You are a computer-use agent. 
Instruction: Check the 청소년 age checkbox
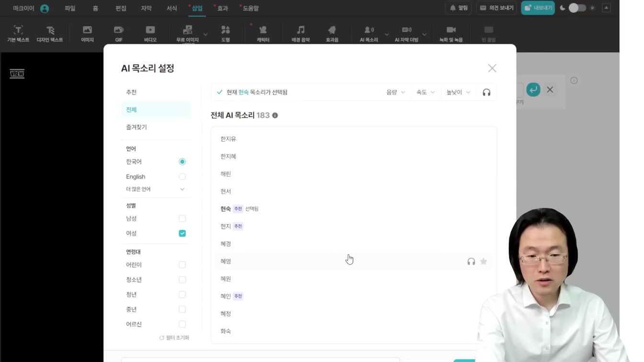[x=182, y=280]
